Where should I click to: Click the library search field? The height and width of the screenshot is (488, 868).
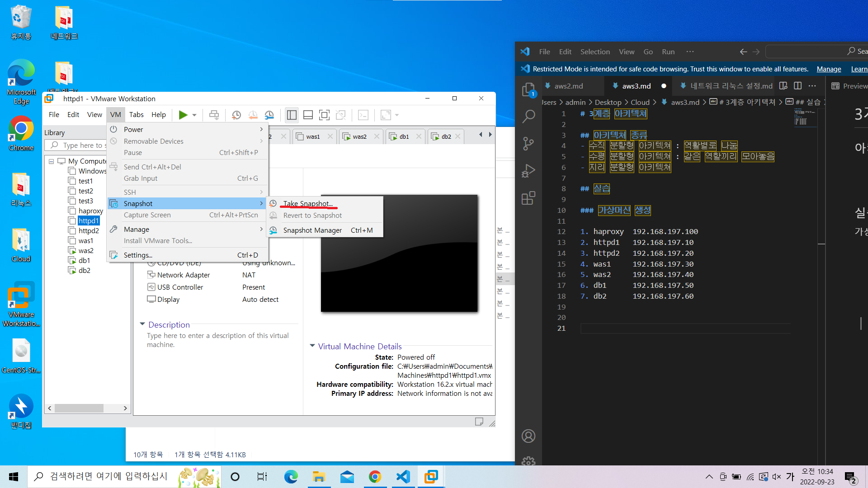(76, 145)
